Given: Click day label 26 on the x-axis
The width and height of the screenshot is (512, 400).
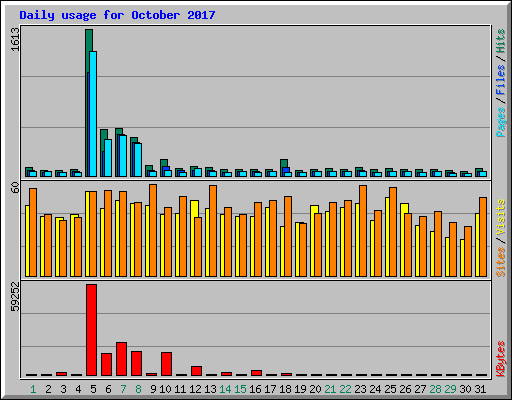Looking at the screenshot, I should 405,389.
